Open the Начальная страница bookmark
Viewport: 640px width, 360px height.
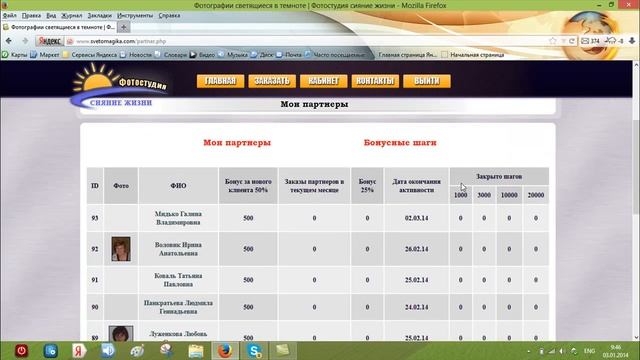point(473,55)
